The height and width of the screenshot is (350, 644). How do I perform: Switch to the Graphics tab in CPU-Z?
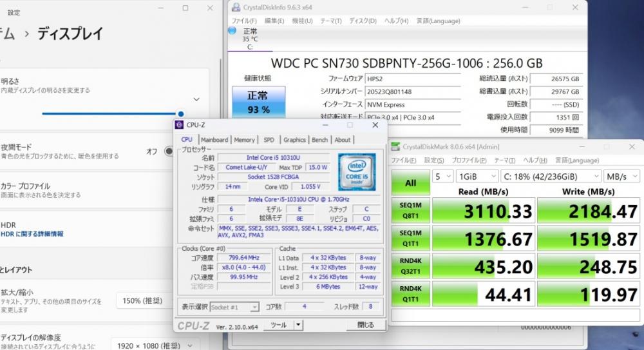(294, 140)
